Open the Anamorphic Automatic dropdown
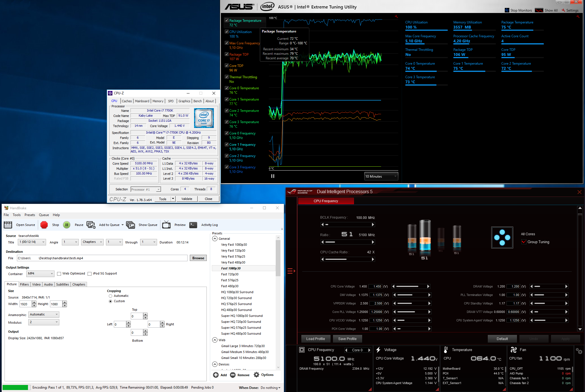The height and width of the screenshot is (392, 585). (44, 314)
